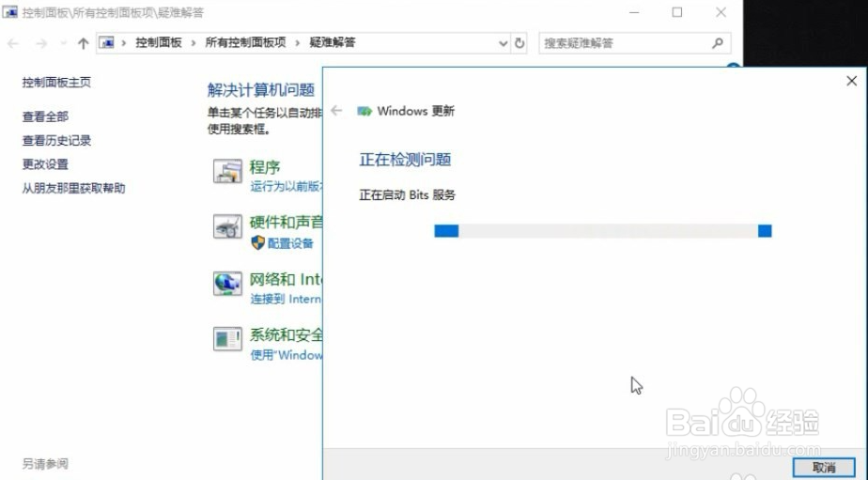Maximize the Control Panel window
The image size is (868, 480).
click(677, 12)
